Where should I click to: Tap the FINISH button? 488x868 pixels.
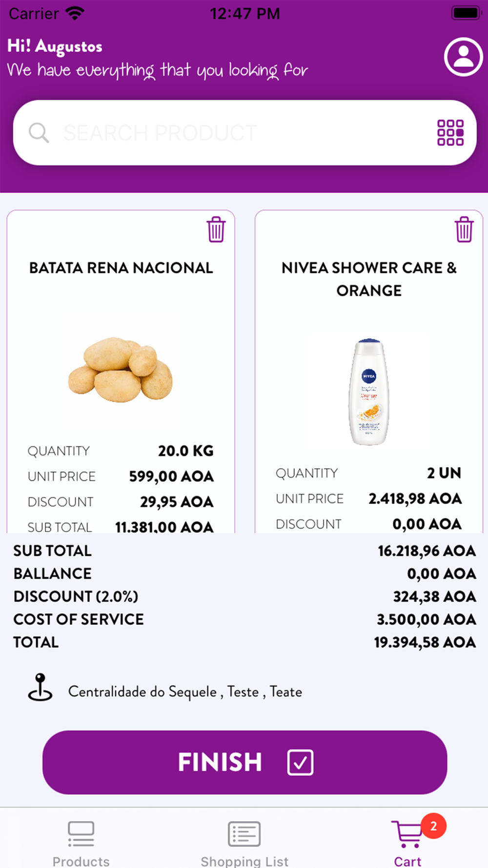[244, 762]
